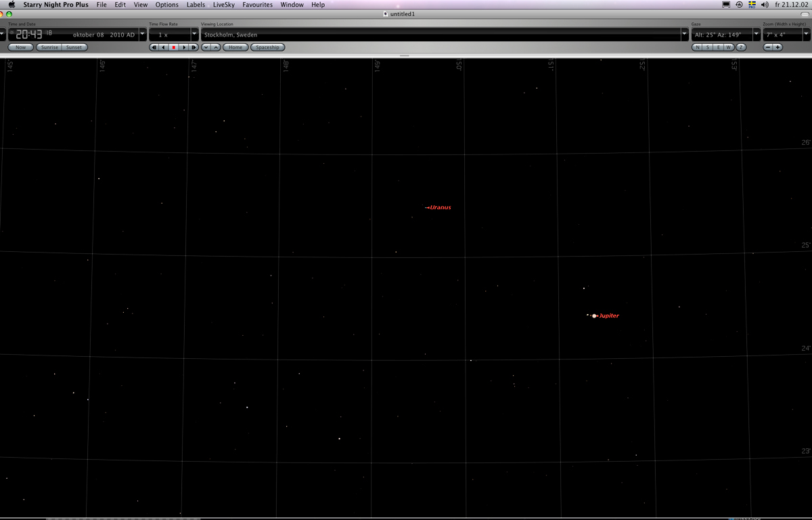Click the Alt: 25° Az: 149° gaze field
This screenshot has height=520, width=812.
point(721,34)
